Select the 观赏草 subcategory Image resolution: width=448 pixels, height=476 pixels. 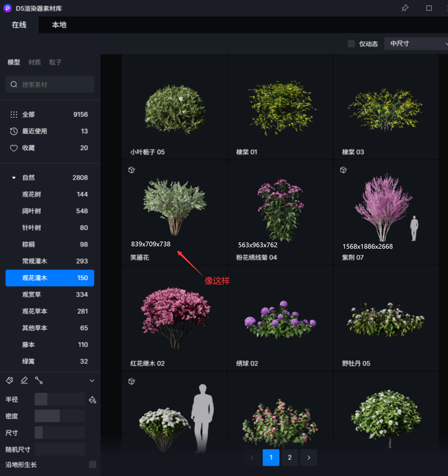coord(50,295)
